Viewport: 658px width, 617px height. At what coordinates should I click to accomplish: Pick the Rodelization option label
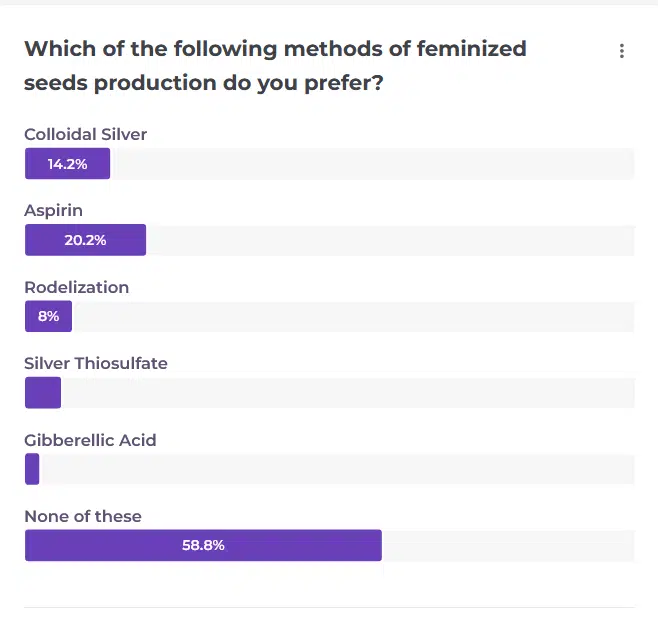coord(76,287)
